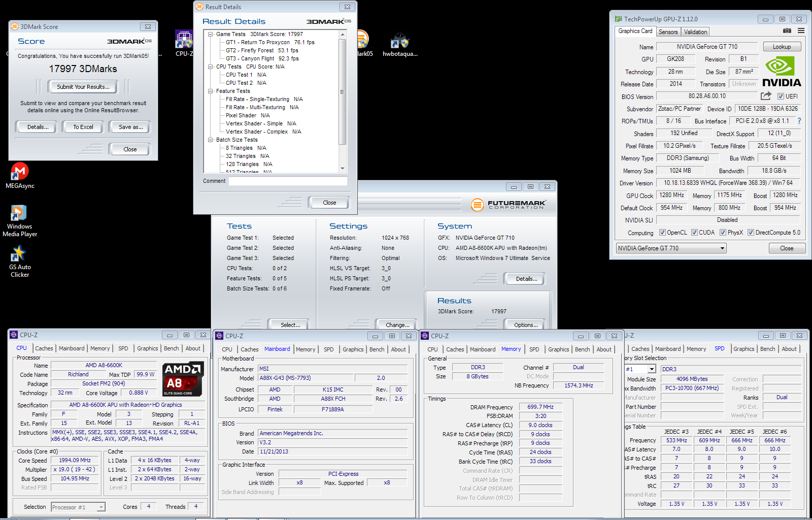
Task: Click the Driver Version value in GPU-Z
Action: [x=728, y=183]
